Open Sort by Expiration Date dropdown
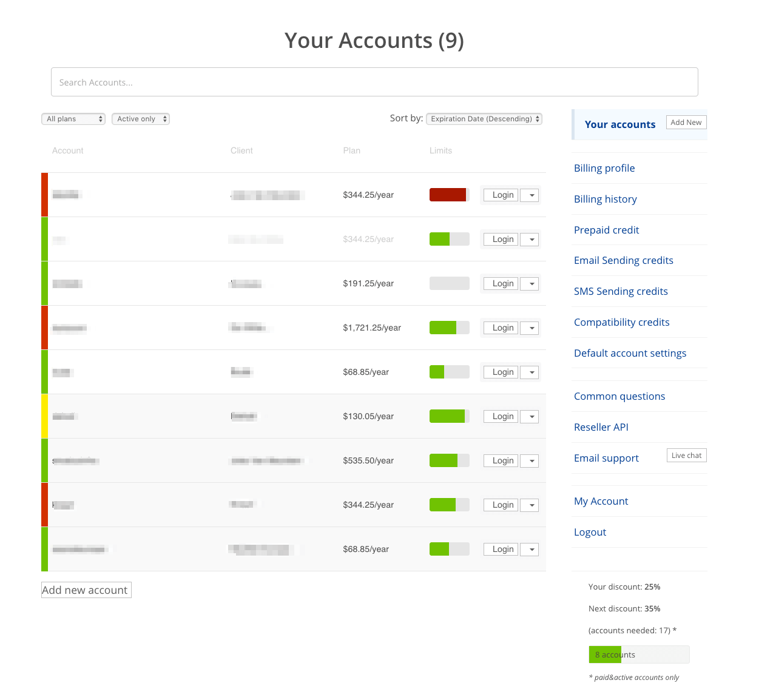The width and height of the screenshot is (776, 700). click(x=484, y=119)
